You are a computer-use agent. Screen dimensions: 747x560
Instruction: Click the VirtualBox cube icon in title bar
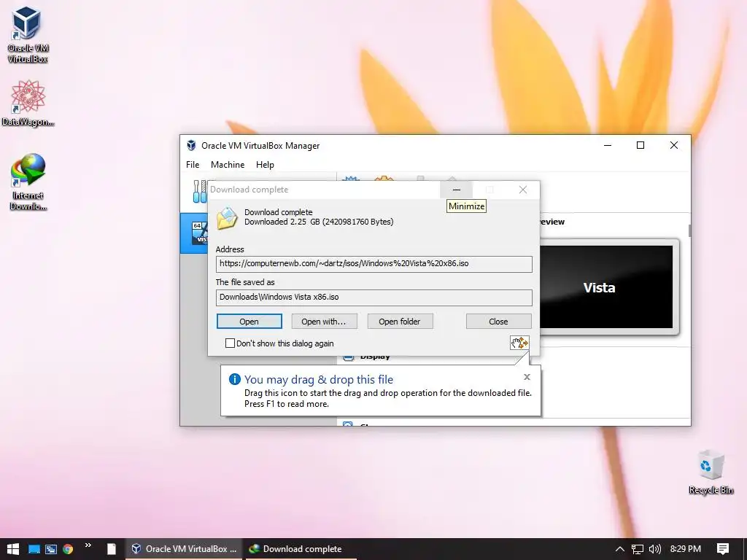(191, 145)
